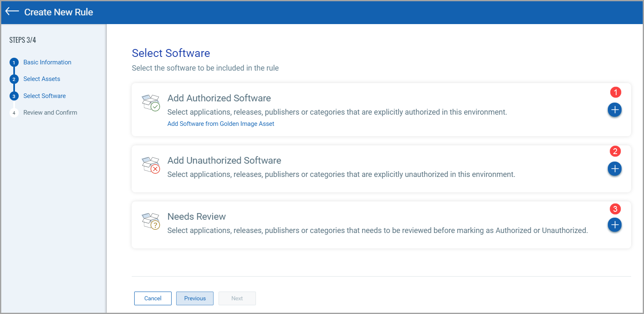Click the back arrow in the header
This screenshot has width=644, height=314.
(x=12, y=12)
